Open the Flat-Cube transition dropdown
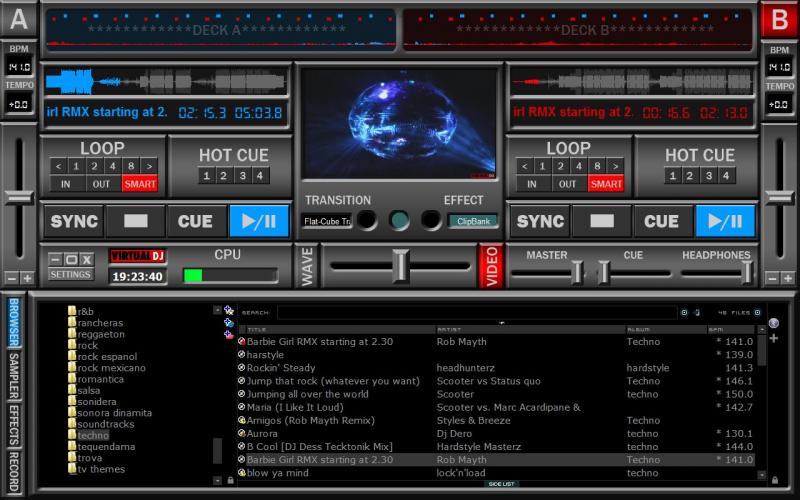 pos(327,221)
